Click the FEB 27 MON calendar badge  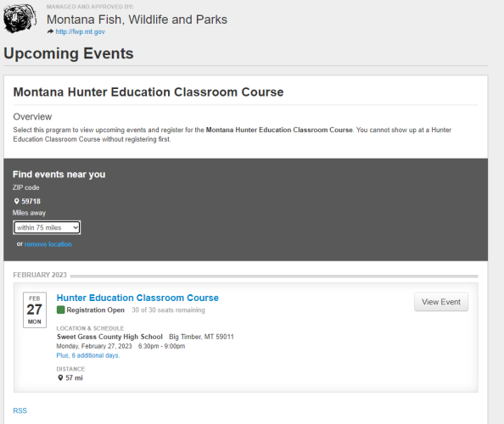(35, 310)
